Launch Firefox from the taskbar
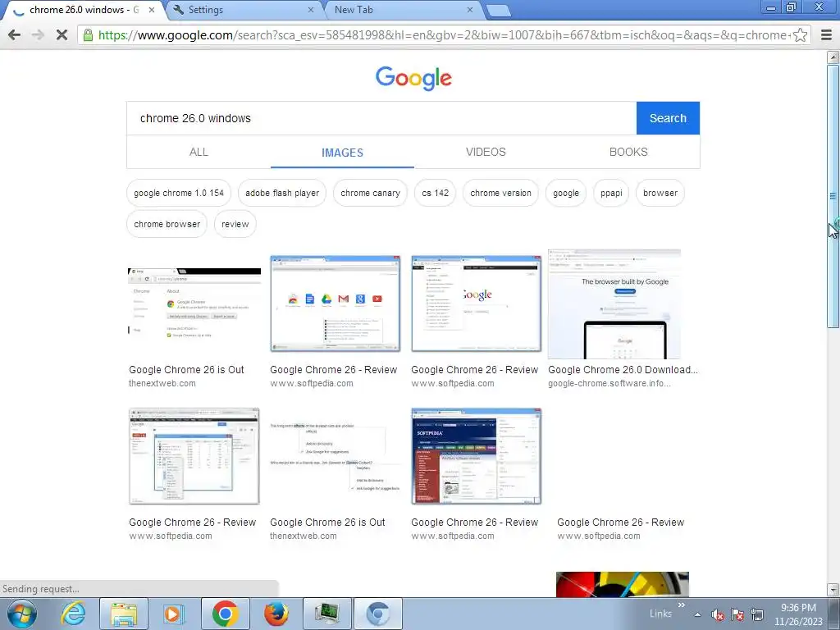 pyautogui.click(x=276, y=614)
